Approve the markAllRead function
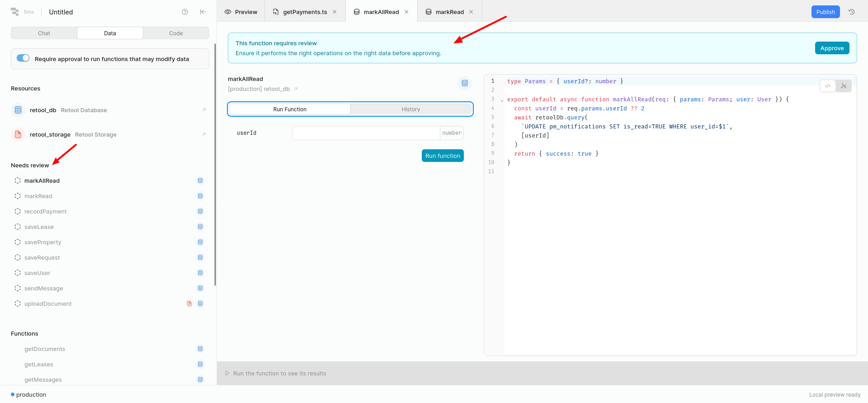The height and width of the screenshot is (403, 868). (832, 48)
